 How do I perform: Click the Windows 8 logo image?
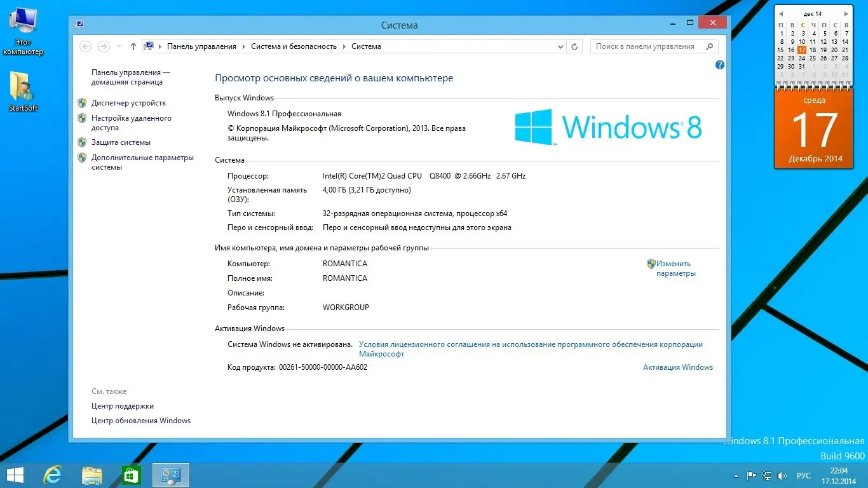pyautogui.click(x=608, y=126)
